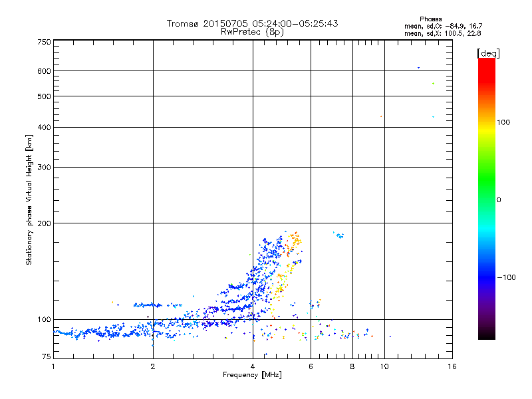Select the 'mean, sd,O: -84.9, 16.7' line

pos(443,26)
